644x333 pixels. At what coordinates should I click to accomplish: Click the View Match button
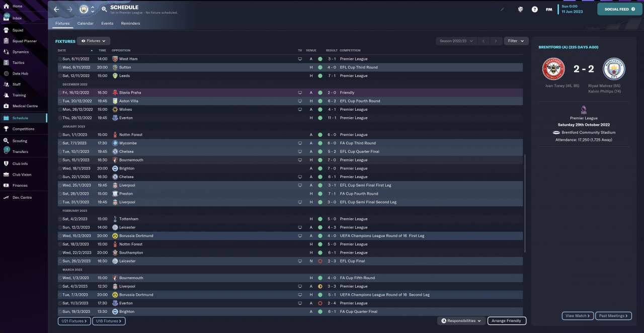(x=578, y=316)
